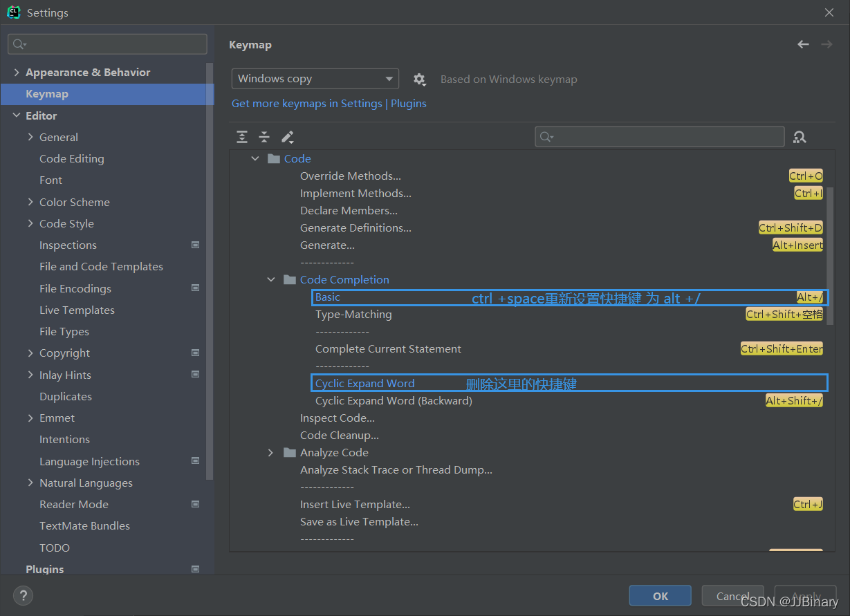Go back with the left arrow icon
850x616 pixels.
(803, 44)
